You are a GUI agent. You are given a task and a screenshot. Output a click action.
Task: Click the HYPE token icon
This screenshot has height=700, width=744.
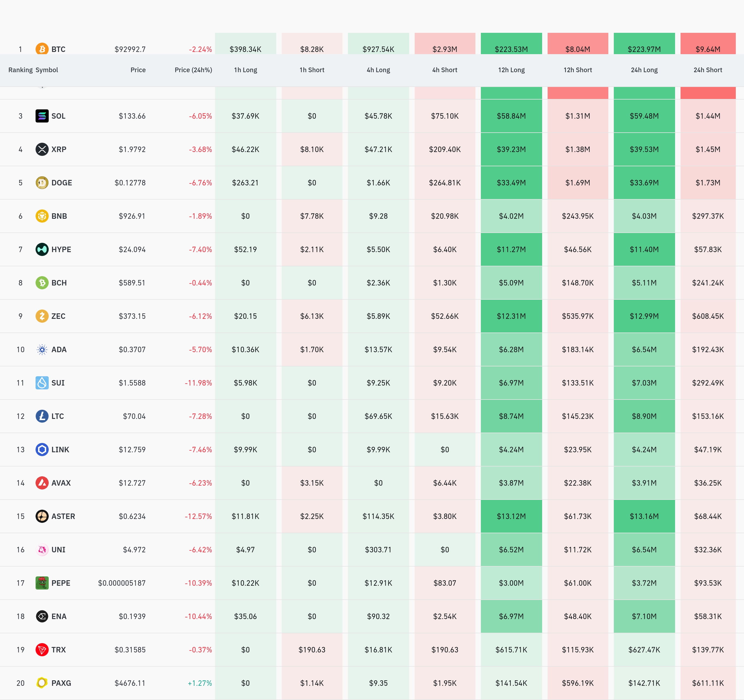[42, 249]
